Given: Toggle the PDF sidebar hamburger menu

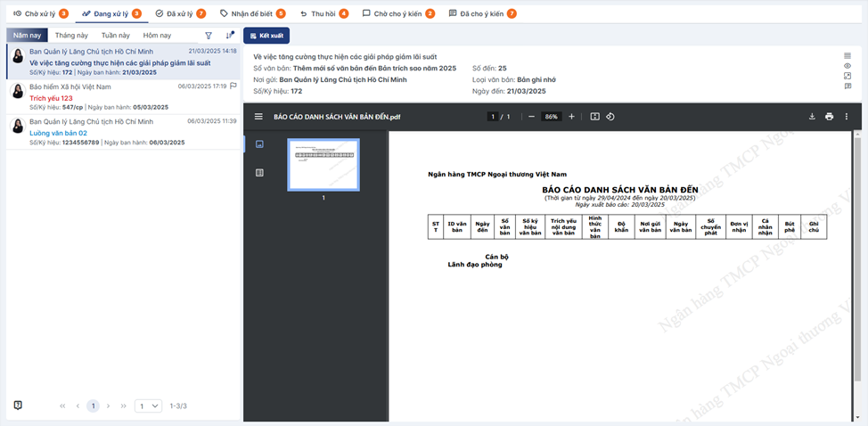Looking at the screenshot, I should coord(258,117).
